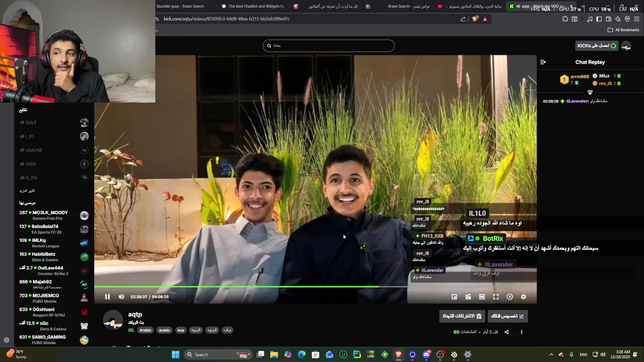Open the picture-in-picture mini player
This screenshot has width=644, height=362.
pos(454,297)
